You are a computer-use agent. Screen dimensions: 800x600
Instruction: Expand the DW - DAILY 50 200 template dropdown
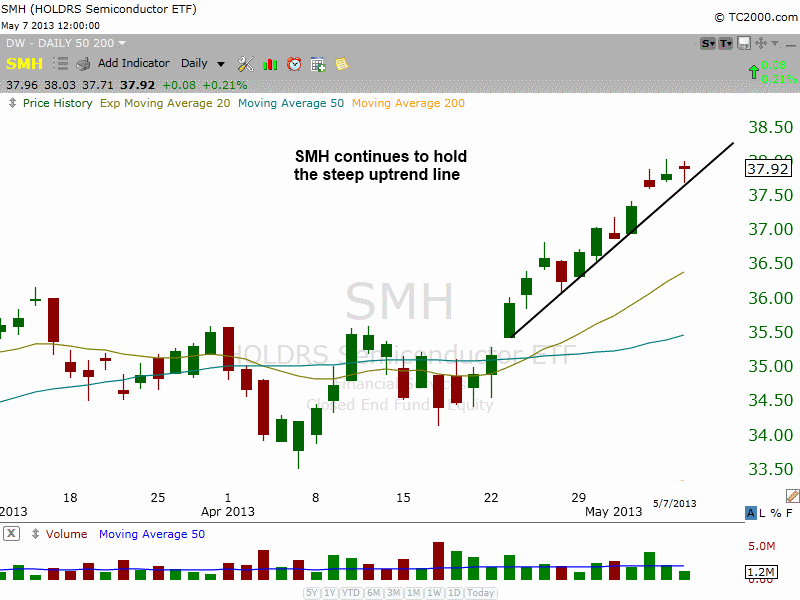(122, 43)
